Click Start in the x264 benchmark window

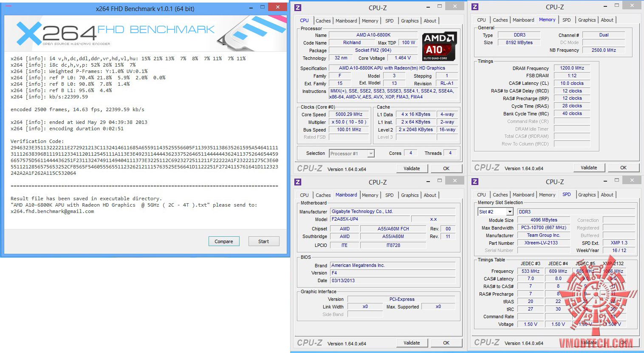[x=264, y=241]
